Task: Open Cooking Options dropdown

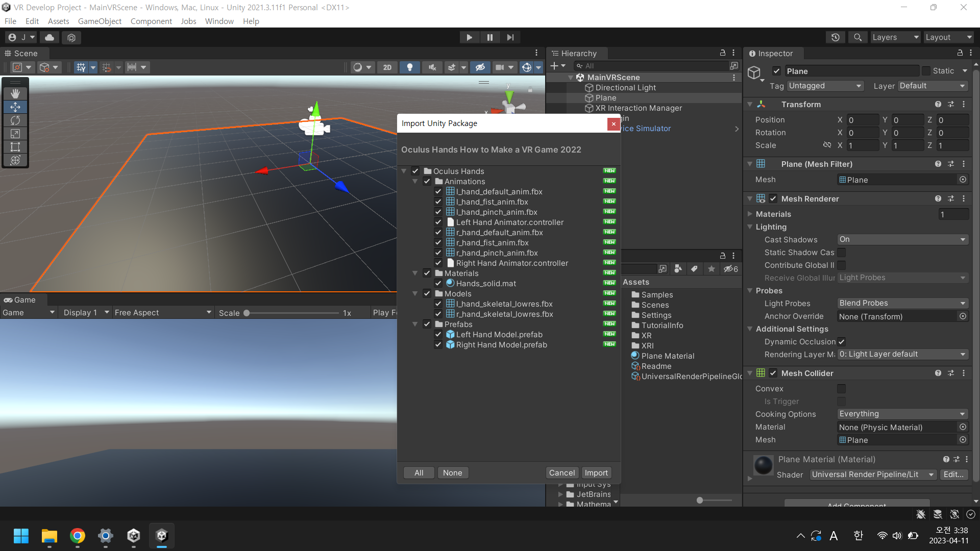Action: pos(902,414)
